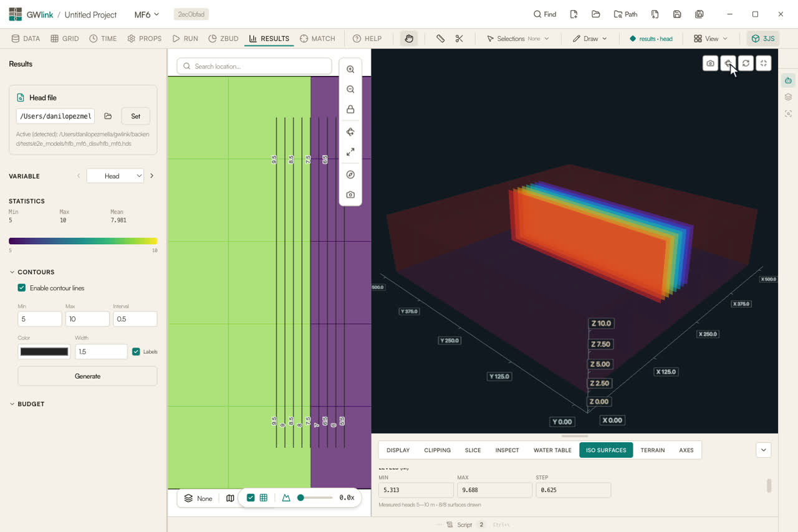Viewport: 798px width, 532px height.
Task: Open the ZBUD tab
Action: coord(223,39)
